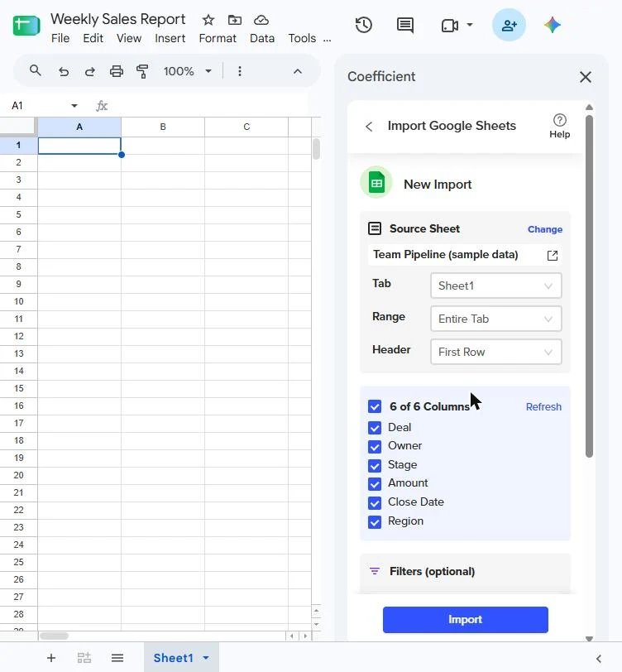Image resolution: width=622 pixels, height=672 pixels.
Task: Add a new sheet with plus icon
Action: click(51, 658)
